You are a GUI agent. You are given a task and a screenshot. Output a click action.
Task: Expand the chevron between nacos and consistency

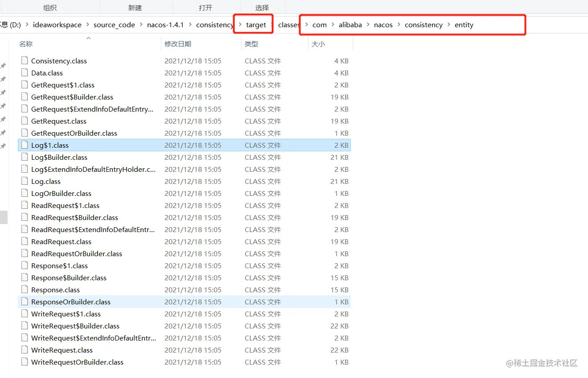click(399, 25)
